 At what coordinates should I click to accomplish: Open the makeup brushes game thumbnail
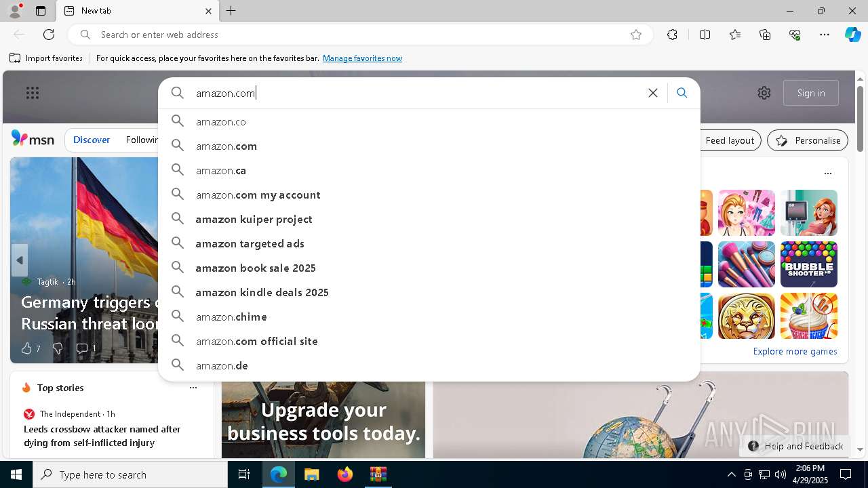tap(746, 264)
